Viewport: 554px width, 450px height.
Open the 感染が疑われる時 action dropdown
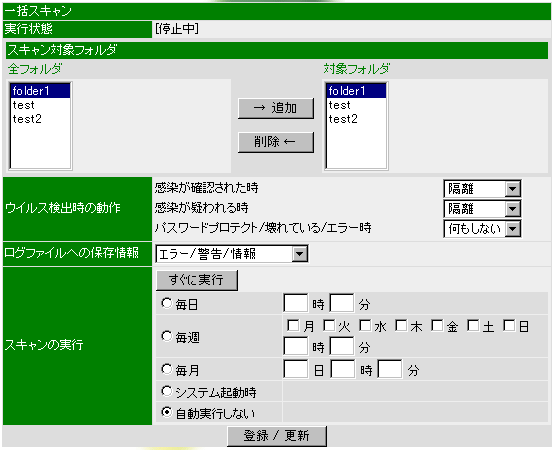[x=482, y=208]
